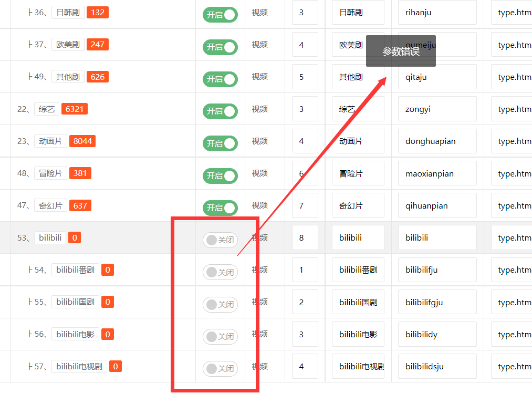The width and height of the screenshot is (532, 404).
Task: Disable the 开启 toggle for 日韩剧
Action: click(x=220, y=15)
